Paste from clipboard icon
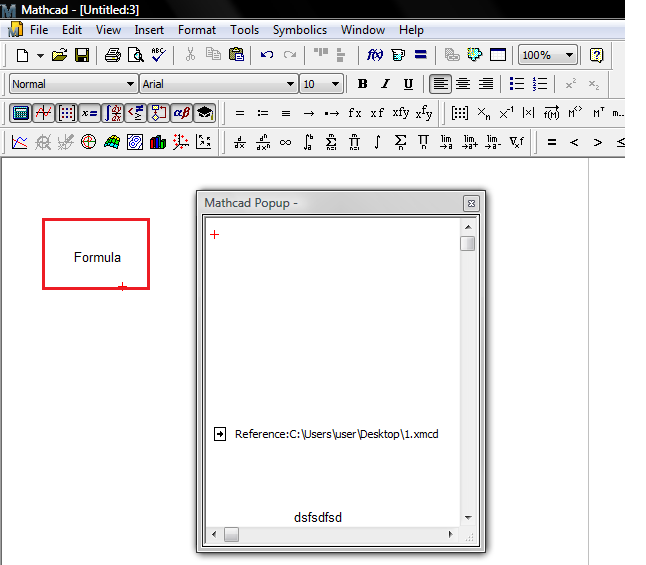Image resolution: width=646 pixels, height=565 pixels. coord(236,54)
